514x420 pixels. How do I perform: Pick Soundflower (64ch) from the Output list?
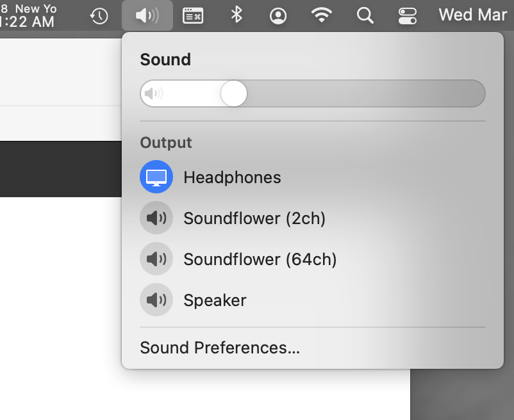260,259
